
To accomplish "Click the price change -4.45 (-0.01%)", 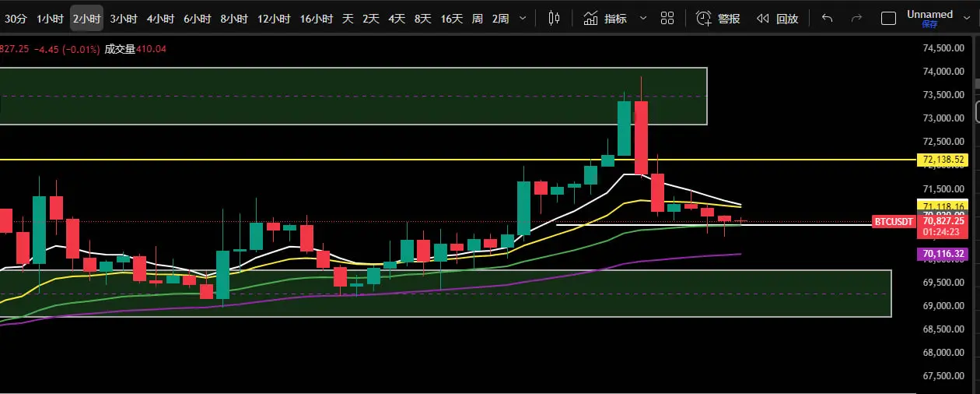I will tap(68, 49).
